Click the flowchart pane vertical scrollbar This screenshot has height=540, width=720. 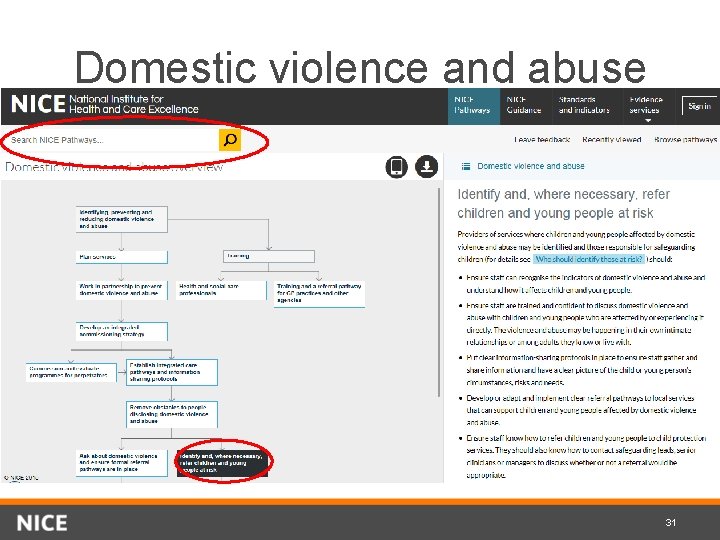439,292
